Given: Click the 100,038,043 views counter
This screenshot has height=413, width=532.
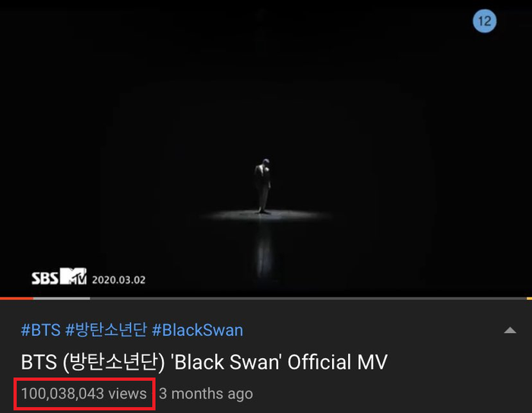Looking at the screenshot, I should 84,394.
